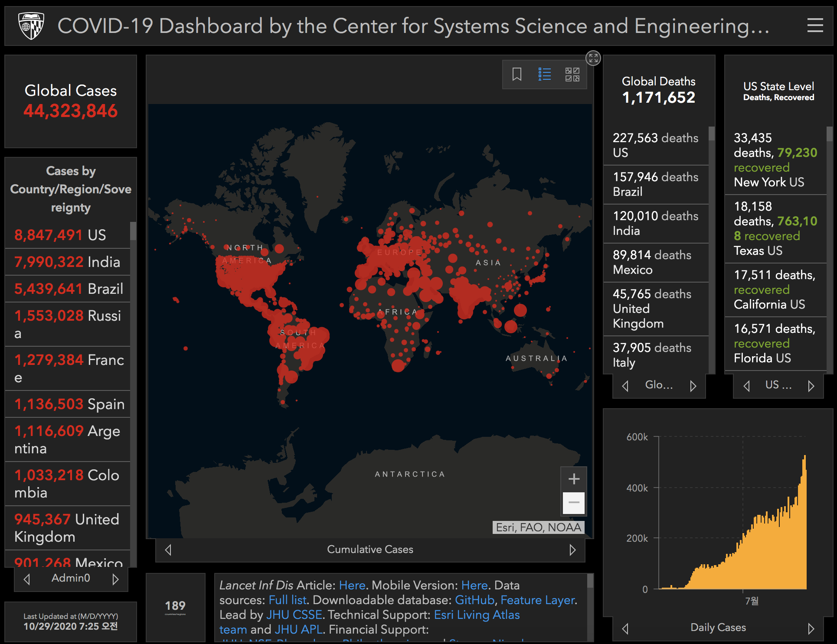
Task: Open the Feature Layer link
Action: click(538, 600)
